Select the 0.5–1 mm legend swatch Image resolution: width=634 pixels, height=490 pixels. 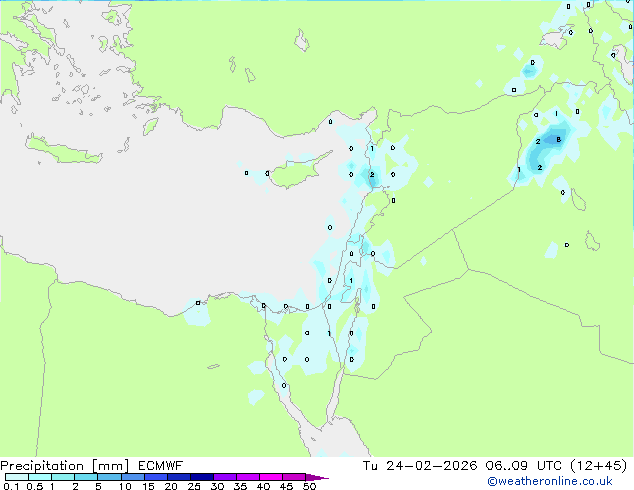pyautogui.click(x=40, y=477)
